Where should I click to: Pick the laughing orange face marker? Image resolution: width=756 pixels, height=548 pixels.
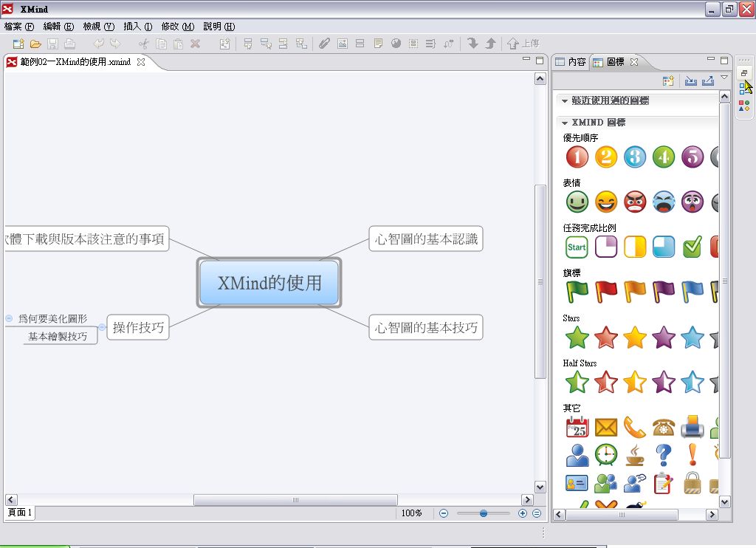pos(606,202)
